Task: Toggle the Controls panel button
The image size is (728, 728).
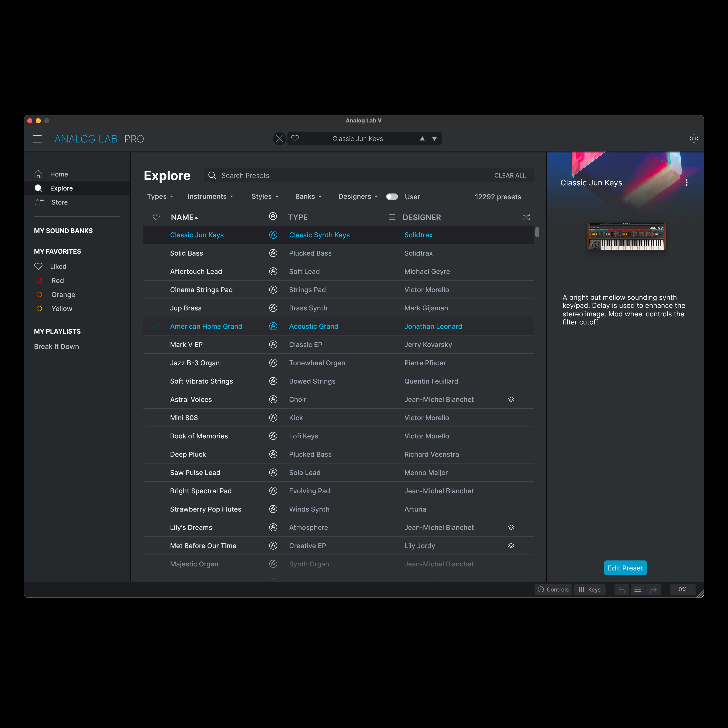Action: pos(553,590)
